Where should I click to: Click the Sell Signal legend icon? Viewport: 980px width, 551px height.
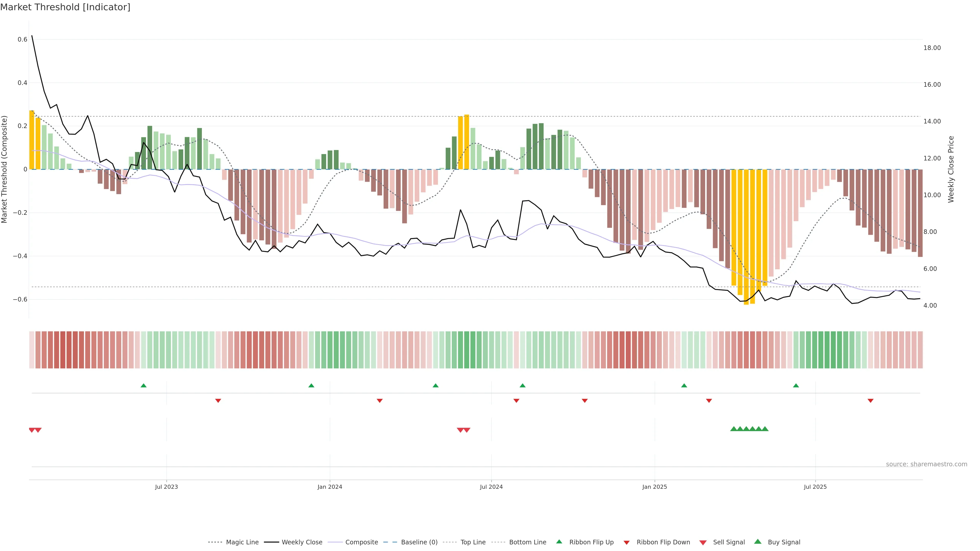(x=703, y=543)
